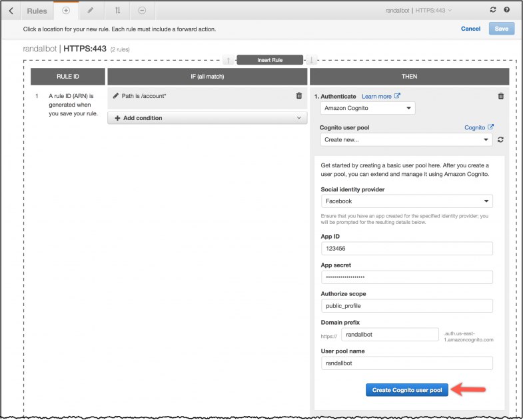Click the App ID input field
Image resolution: width=523 pixels, height=420 pixels.
pyautogui.click(x=407, y=249)
